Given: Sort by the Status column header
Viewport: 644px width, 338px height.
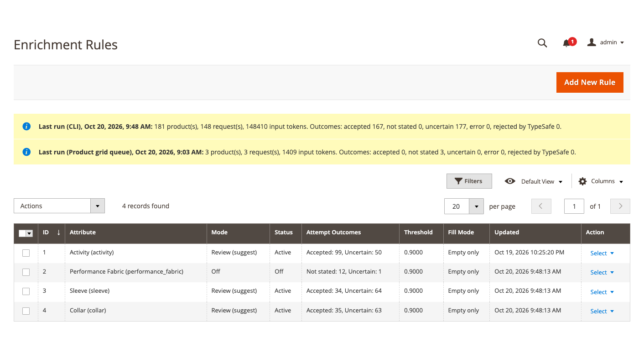Looking at the screenshot, I should [x=286, y=232].
